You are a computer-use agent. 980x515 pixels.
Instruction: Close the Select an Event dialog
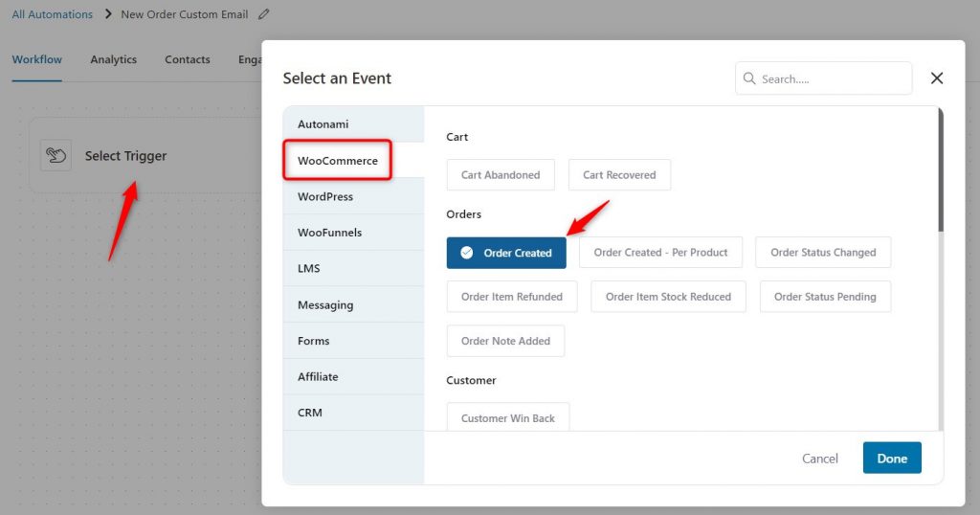click(x=936, y=78)
